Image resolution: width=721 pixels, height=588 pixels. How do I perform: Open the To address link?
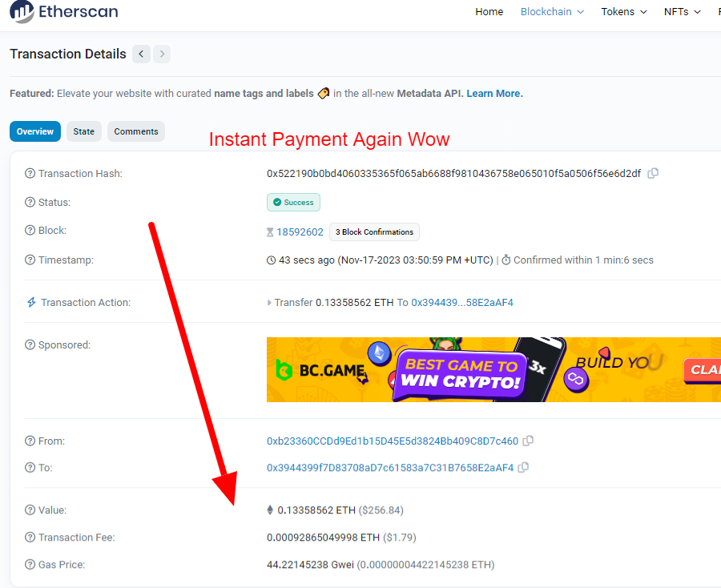coord(390,468)
